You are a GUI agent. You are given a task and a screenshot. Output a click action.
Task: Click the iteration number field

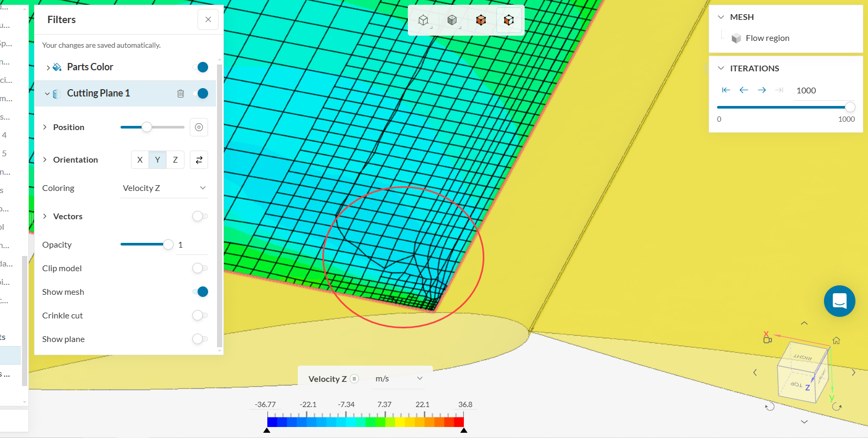[x=823, y=90]
